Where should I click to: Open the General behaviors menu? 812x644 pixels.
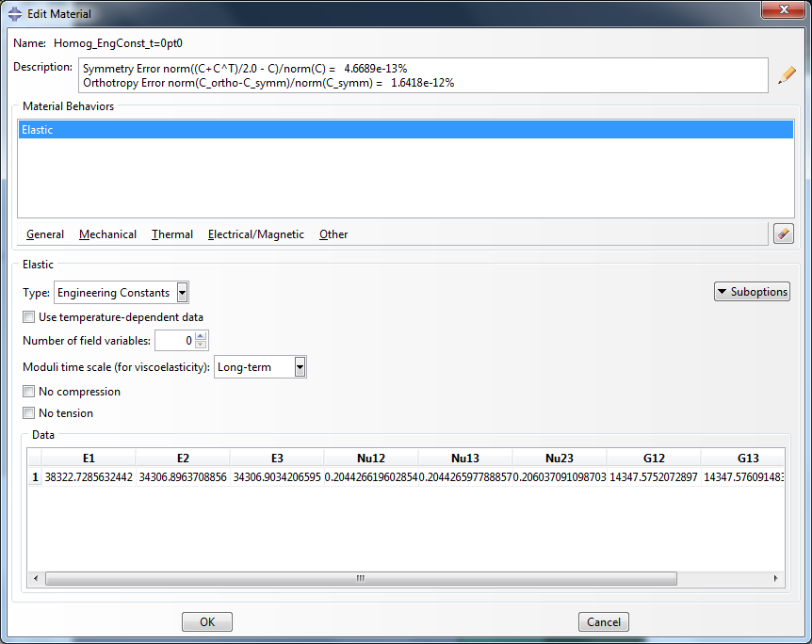pos(44,234)
